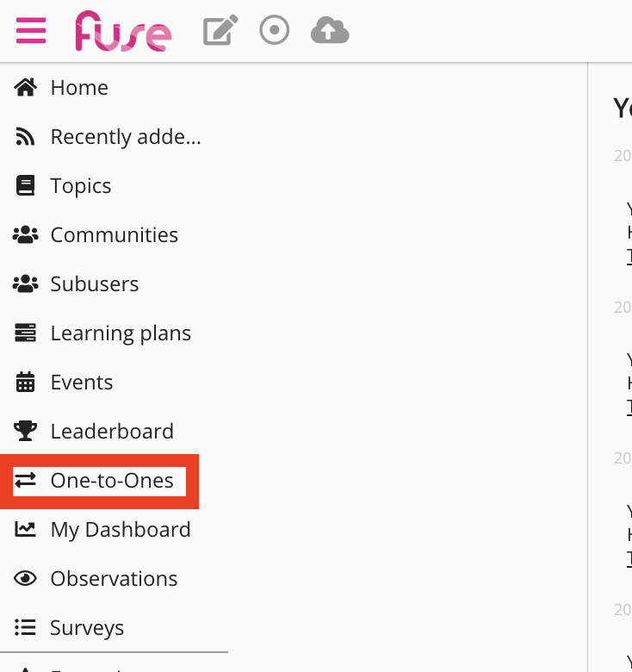Click the Recently added feed icon

click(26, 136)
